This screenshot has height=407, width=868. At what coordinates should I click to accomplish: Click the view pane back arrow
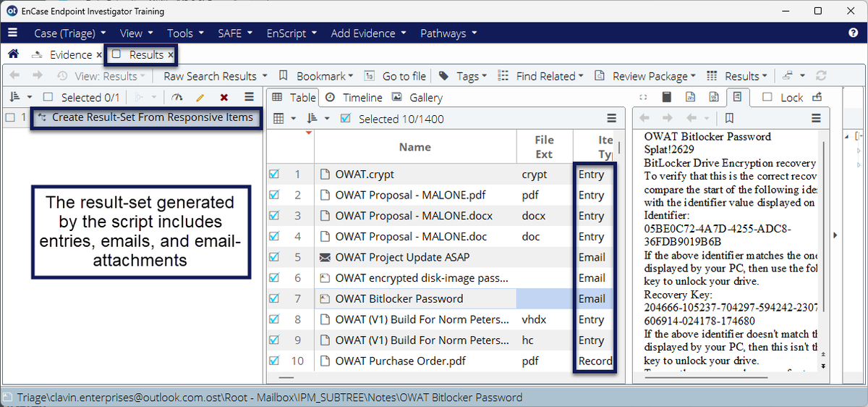coord(645,118)
